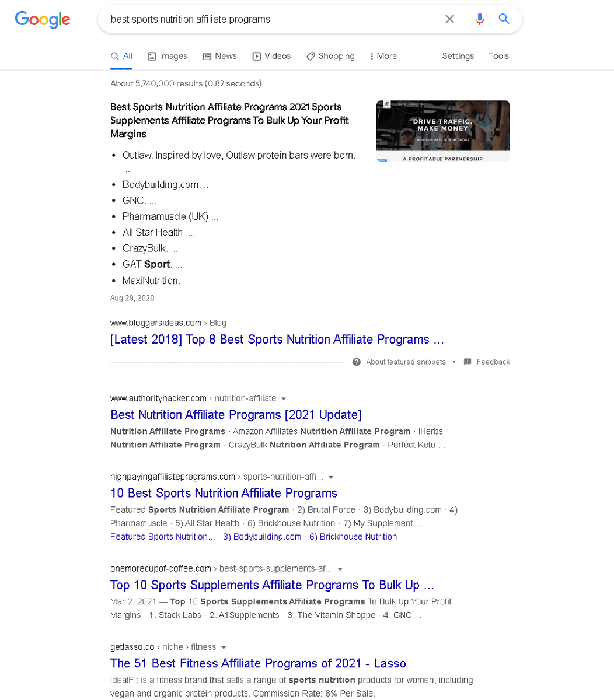Screen dimensions: 614x700
Task: Click the play icon beside Videos
Action: (x=256, y=56)
